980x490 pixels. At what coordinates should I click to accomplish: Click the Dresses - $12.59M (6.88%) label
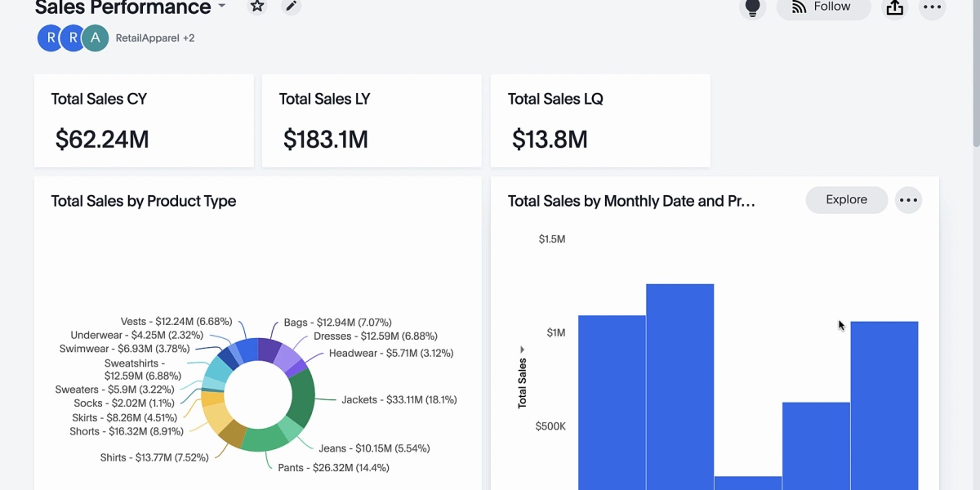[376, 336]
